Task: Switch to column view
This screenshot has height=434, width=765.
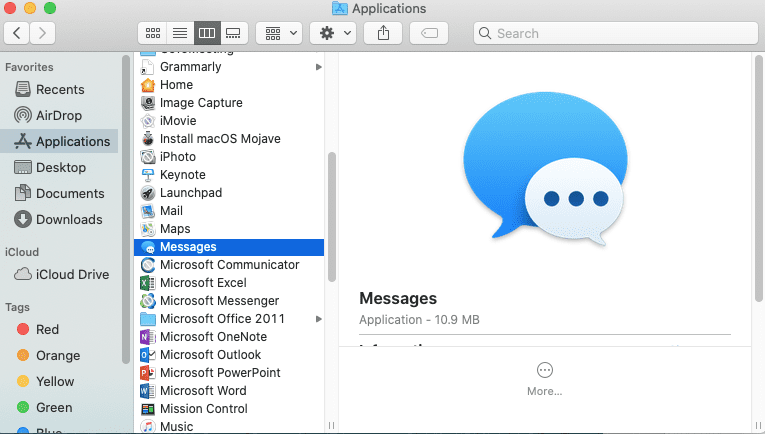Action: (207, 33)
